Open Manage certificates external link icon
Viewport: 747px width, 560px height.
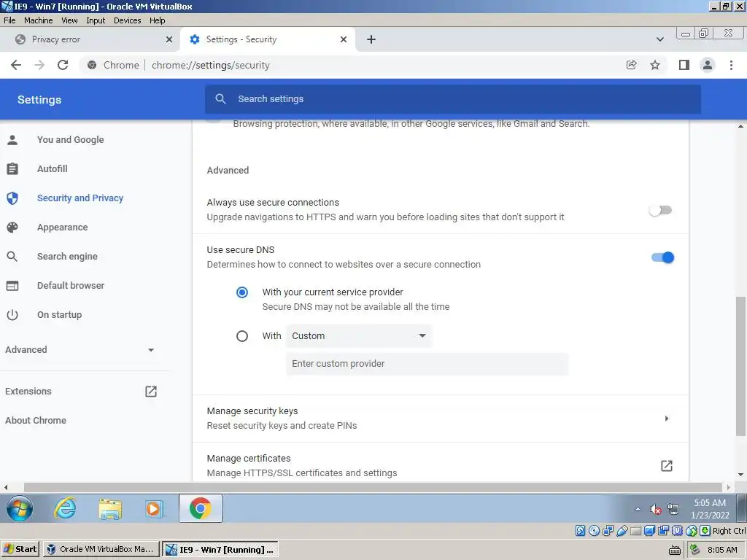coord(667,466)
